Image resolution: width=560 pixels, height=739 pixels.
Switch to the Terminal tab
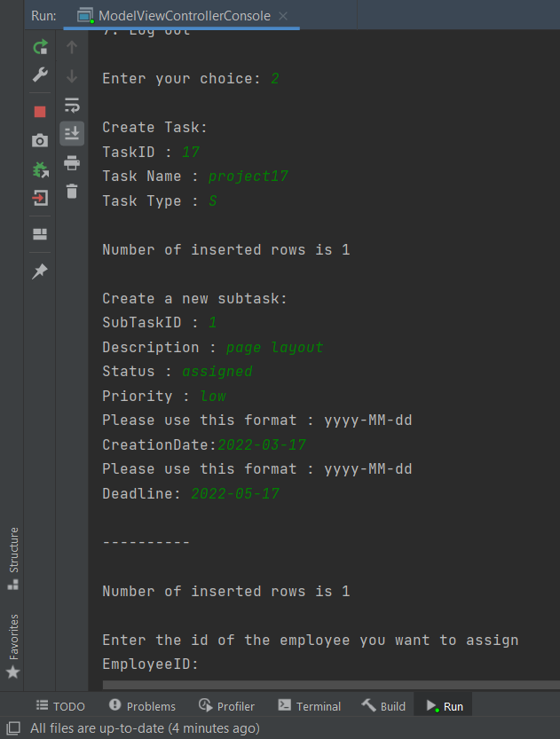[x=309, y=705]
